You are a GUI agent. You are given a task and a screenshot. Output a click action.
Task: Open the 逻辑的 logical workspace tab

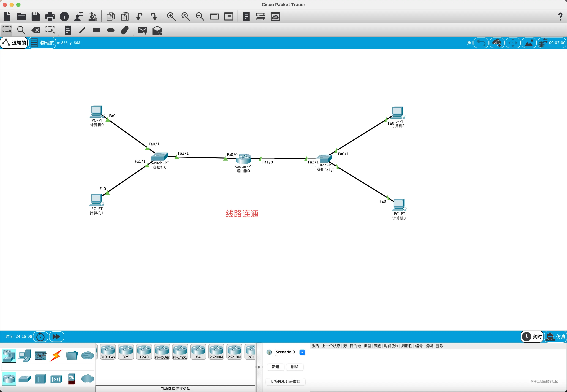(14, 43)
